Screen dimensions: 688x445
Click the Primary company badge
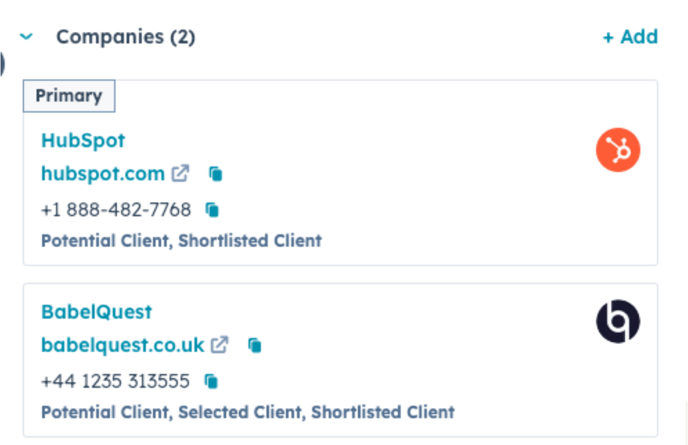(69, 96)
